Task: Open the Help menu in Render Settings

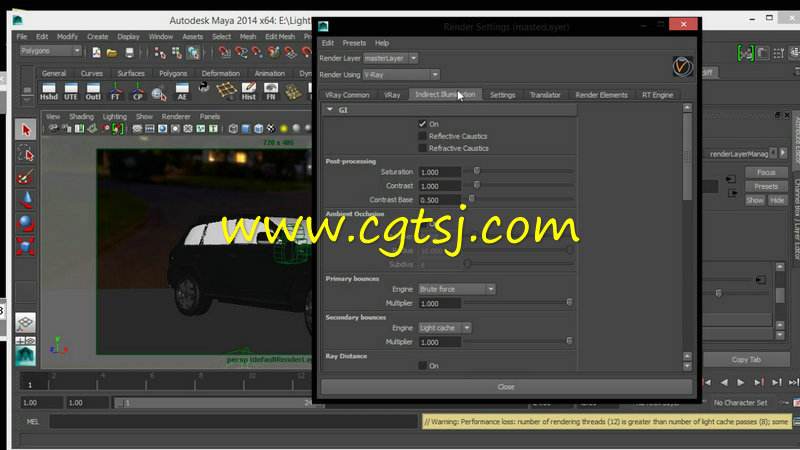Action: click(382, 43)
